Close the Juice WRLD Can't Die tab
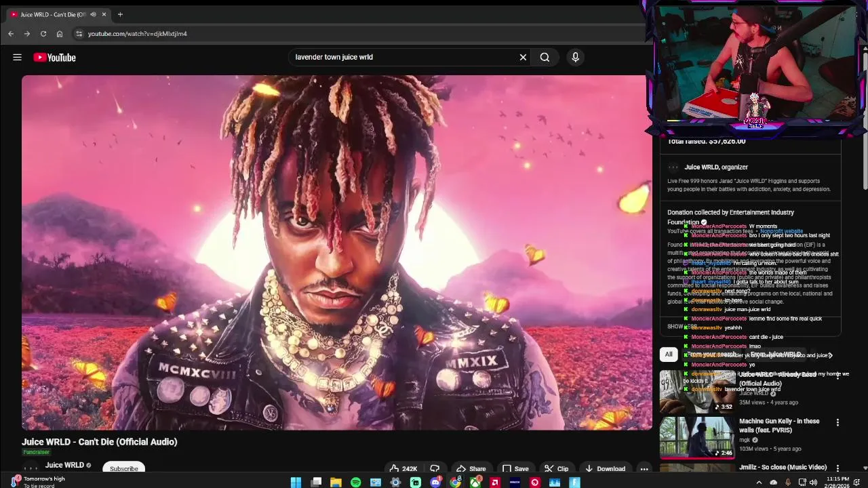 point(104,14)
